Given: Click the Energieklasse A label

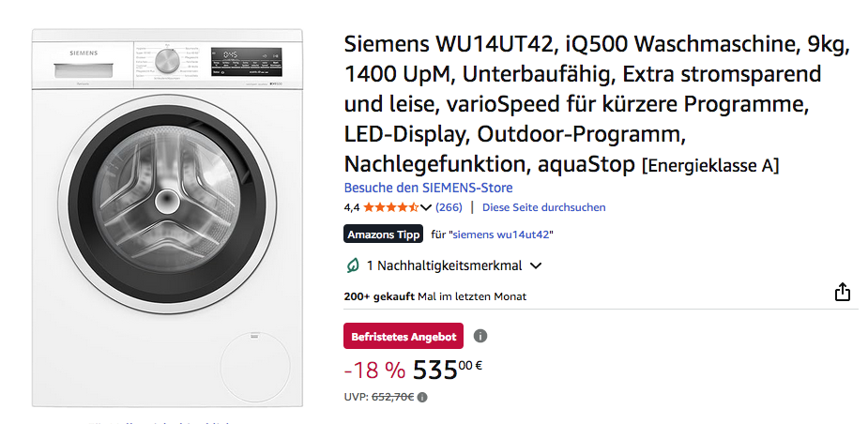Looking at the screenshot, I should coord(709,167).
